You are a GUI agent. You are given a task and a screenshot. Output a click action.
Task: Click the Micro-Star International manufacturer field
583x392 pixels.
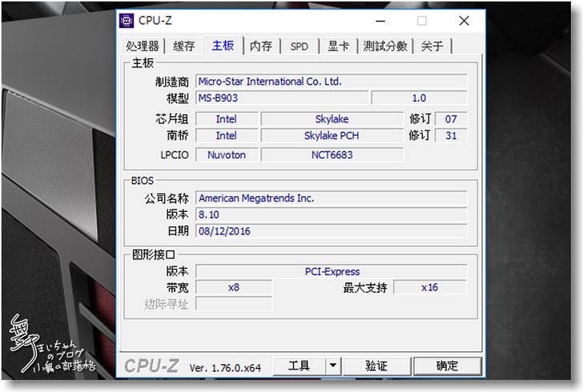(332, 82)
